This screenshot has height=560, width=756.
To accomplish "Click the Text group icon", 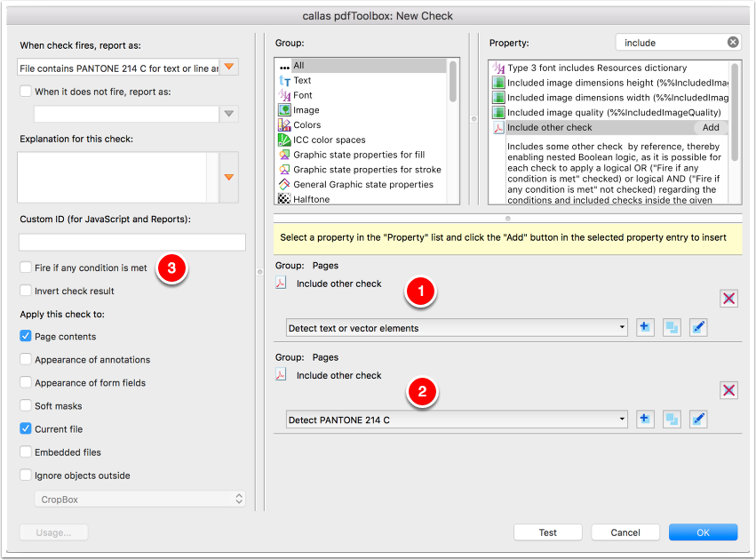I will click(x=284, y=81).
